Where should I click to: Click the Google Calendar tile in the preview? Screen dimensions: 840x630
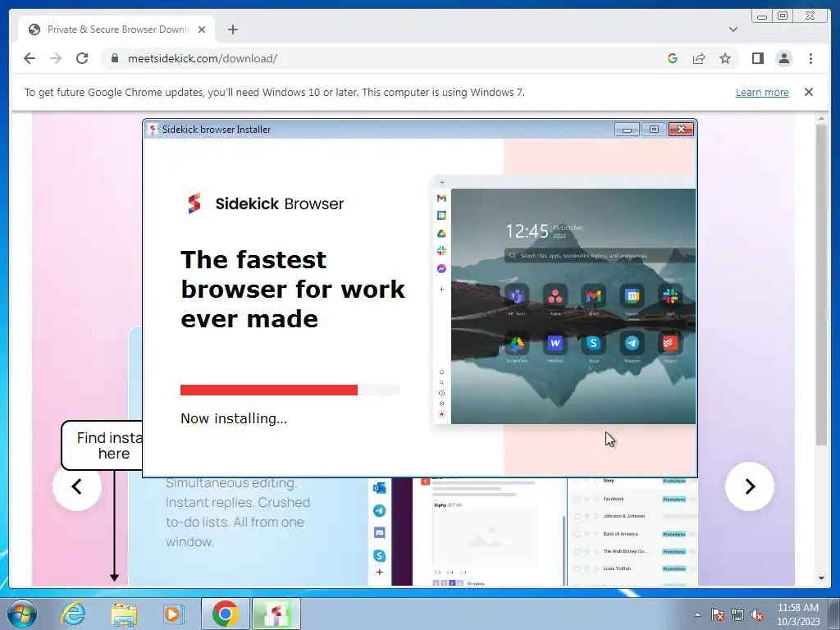click(632, 296)
